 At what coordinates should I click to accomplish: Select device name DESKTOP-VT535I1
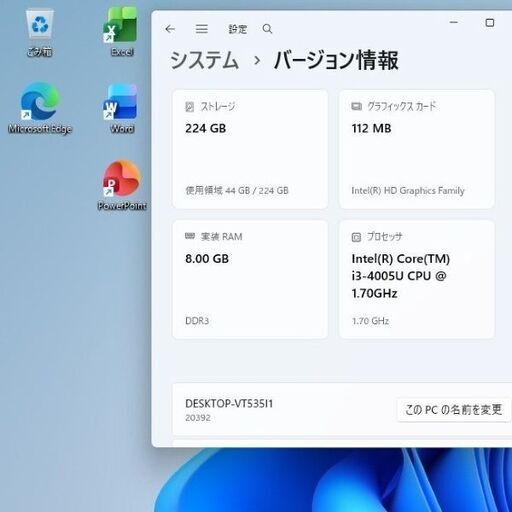click(x=229, y=404)
